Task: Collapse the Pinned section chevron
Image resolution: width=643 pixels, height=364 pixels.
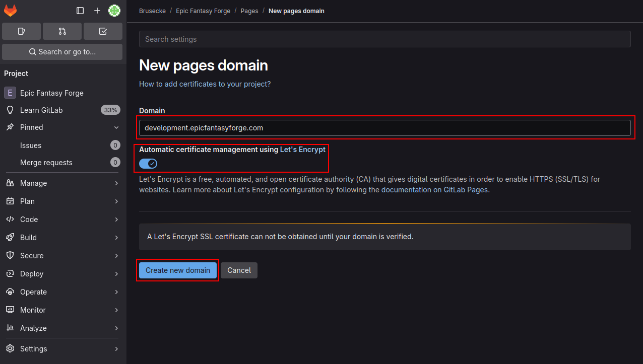Action: pyautogui.click(x=116, y=127)
